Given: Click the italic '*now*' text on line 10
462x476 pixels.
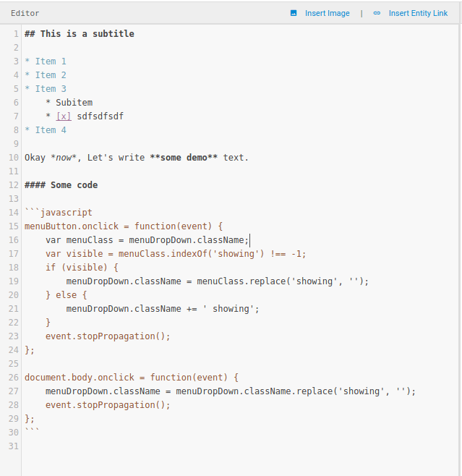Looking at the screenshot, I should (x=64, y=158).
